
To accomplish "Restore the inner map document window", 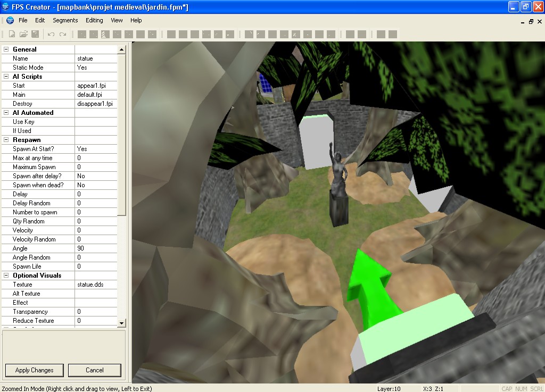I will (x=531, y=21).
